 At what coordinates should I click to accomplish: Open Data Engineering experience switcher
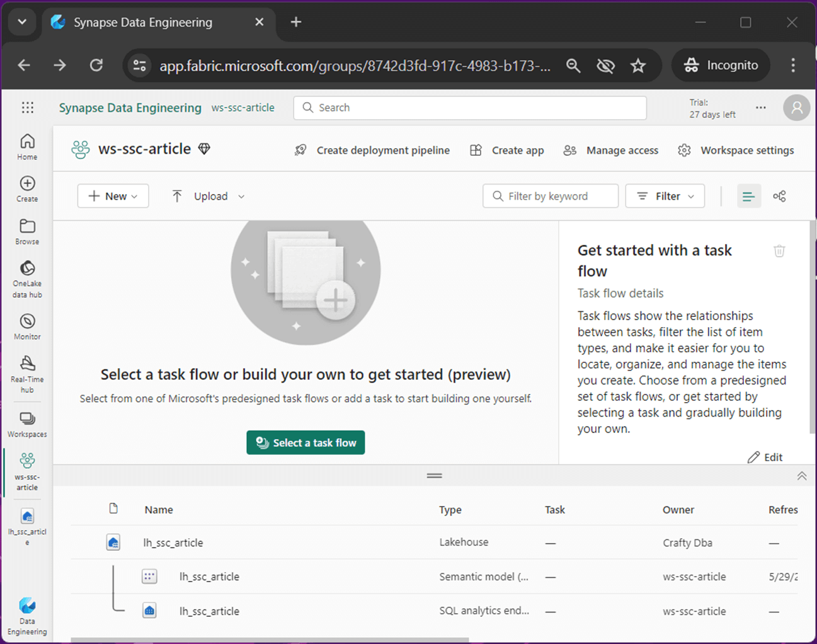(27, 616)
